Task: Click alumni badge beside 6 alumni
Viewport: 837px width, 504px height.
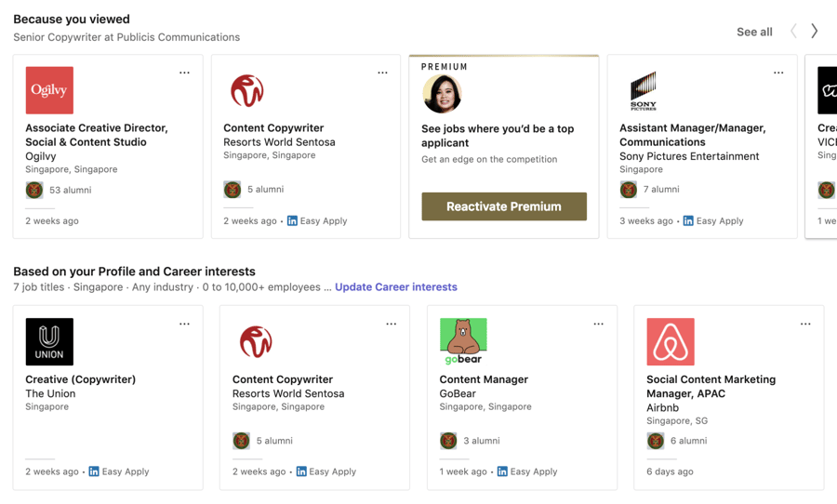Action: coord(656,441)
